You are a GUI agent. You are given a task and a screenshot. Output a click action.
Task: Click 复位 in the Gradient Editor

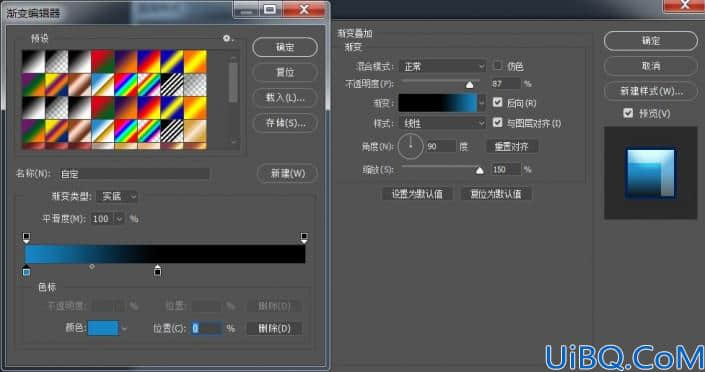pyautogui.click(x=285, y=72)
